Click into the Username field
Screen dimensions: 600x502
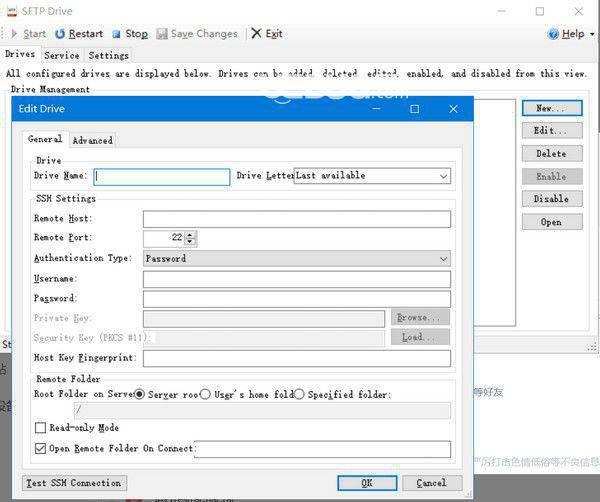[297, 279]
